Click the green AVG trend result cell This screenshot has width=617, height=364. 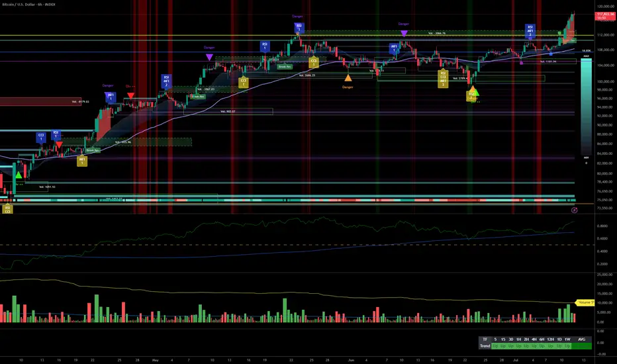tap(582, 346)
